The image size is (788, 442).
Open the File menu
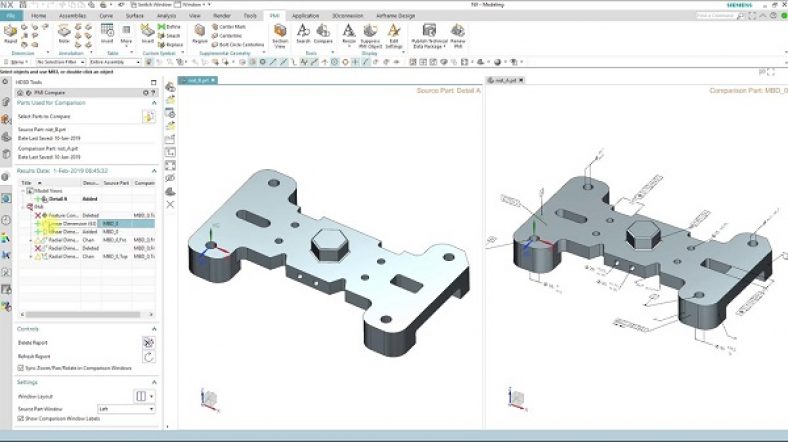tap(11, 16)
